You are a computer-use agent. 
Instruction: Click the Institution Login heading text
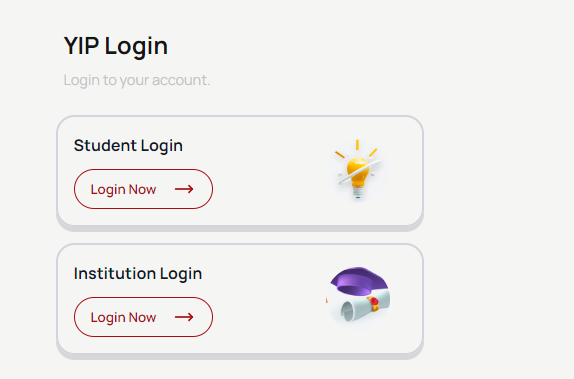(x=138, y=274)
